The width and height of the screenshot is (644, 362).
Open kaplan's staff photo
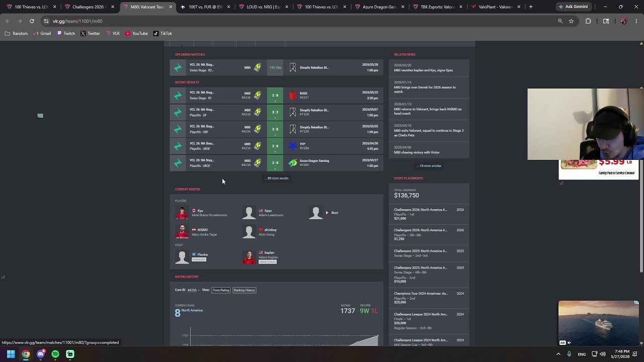[x=249, y=257]
